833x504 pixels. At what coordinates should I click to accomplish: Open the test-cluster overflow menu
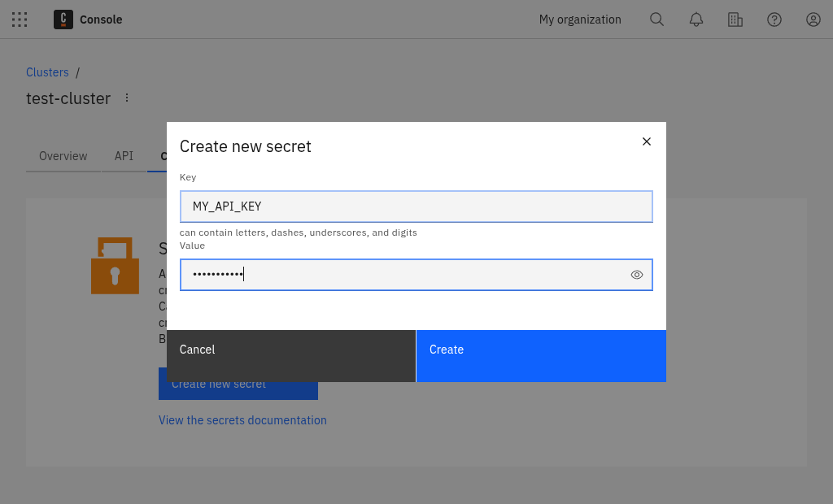127,97
